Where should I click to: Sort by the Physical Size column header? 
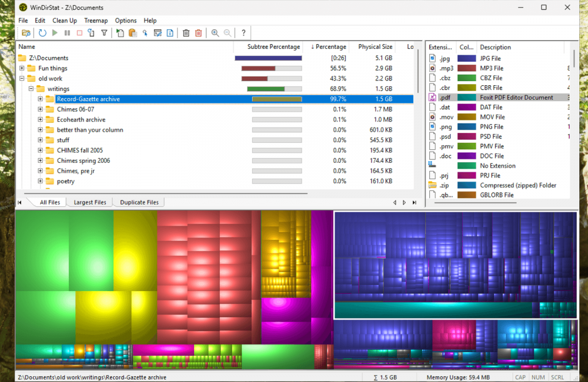click(x=375, y=47)
